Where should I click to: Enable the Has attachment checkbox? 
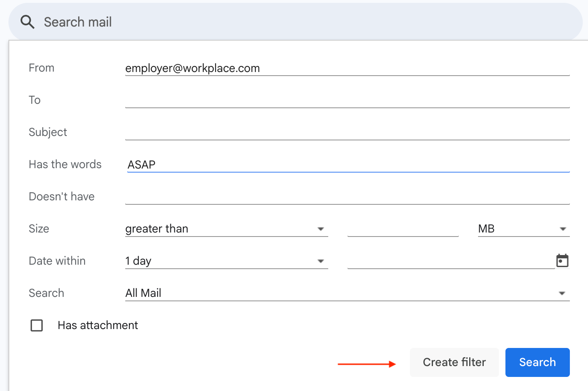click(37, 325)
